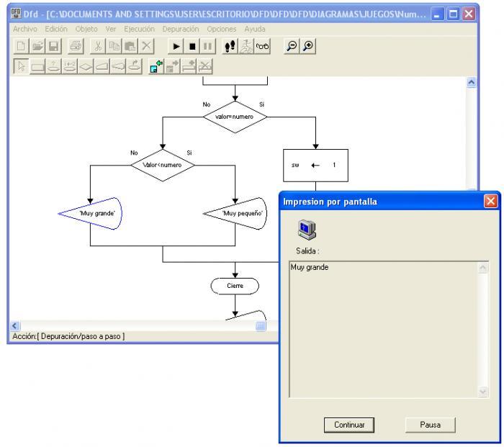Image resolution: width=504 pixels, height=447 pixels.
Task: Click the computer icon in output dialog
Action: 307,230
